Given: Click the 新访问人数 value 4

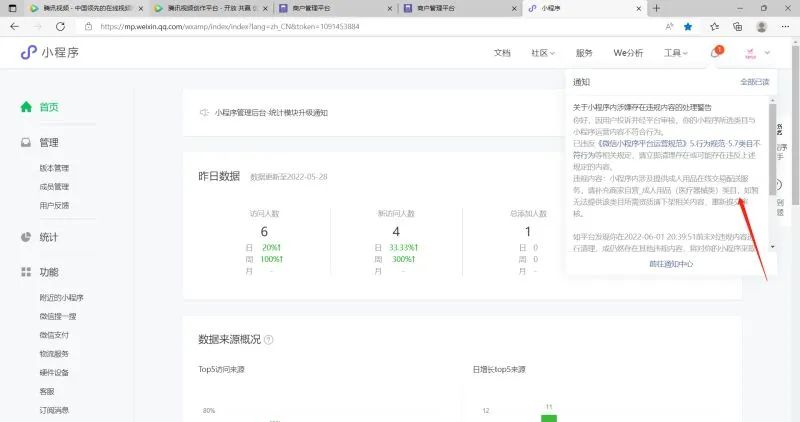Looking at the screenshot, I should point(396,232).
